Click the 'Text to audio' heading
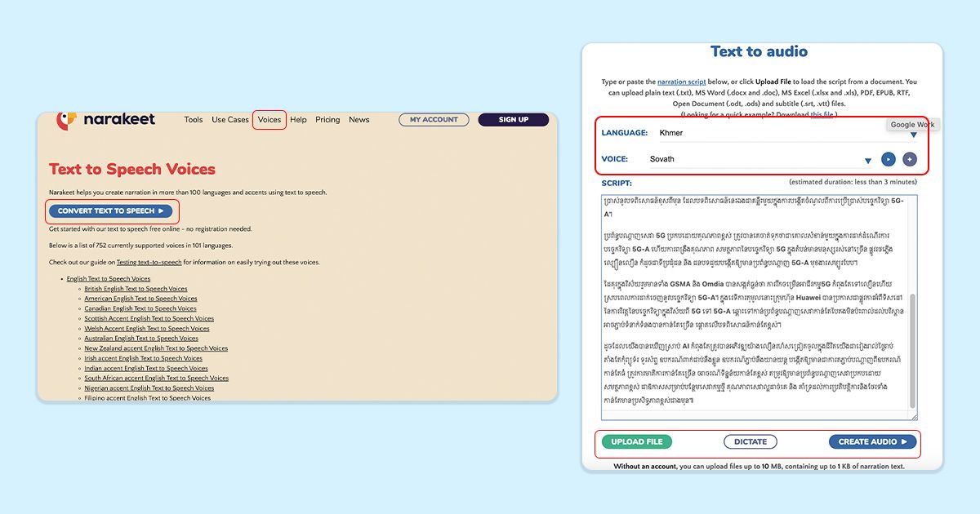 [x=759, y=52]
